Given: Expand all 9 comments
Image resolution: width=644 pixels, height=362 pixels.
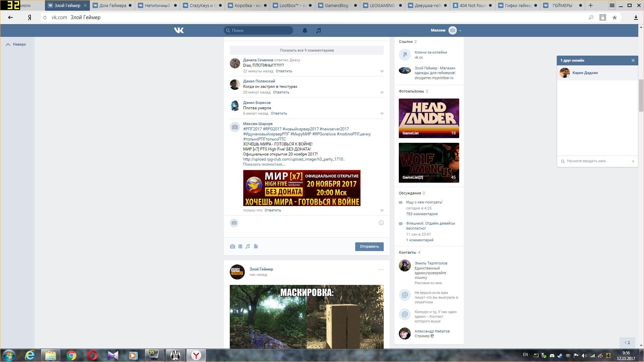Looking at the screenshot, I should click(307, 50).
